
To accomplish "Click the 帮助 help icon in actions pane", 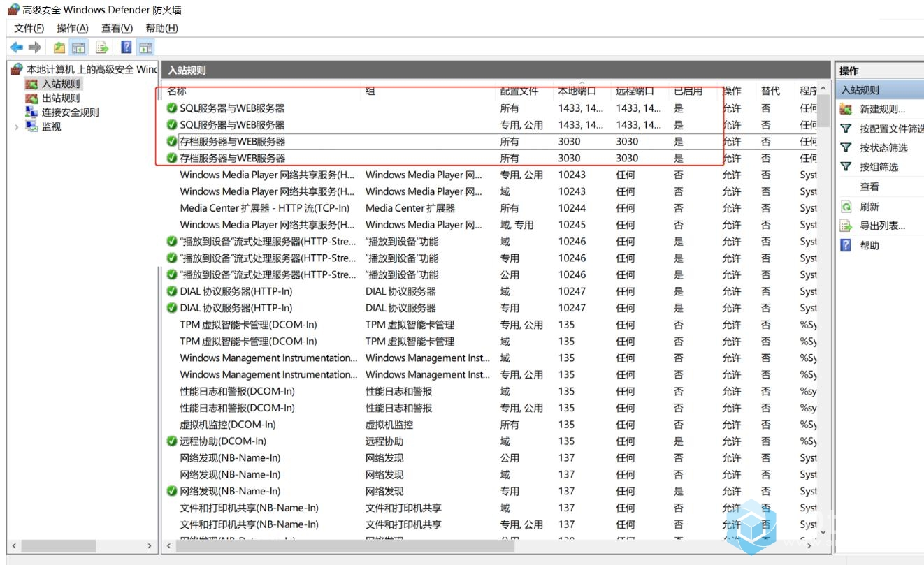I will click(x=846, y=245).
